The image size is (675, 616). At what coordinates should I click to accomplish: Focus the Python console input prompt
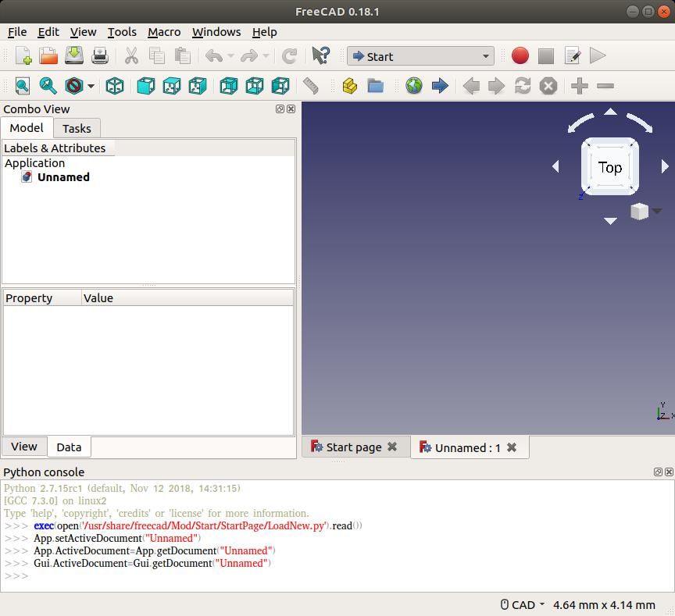(337, 575)
